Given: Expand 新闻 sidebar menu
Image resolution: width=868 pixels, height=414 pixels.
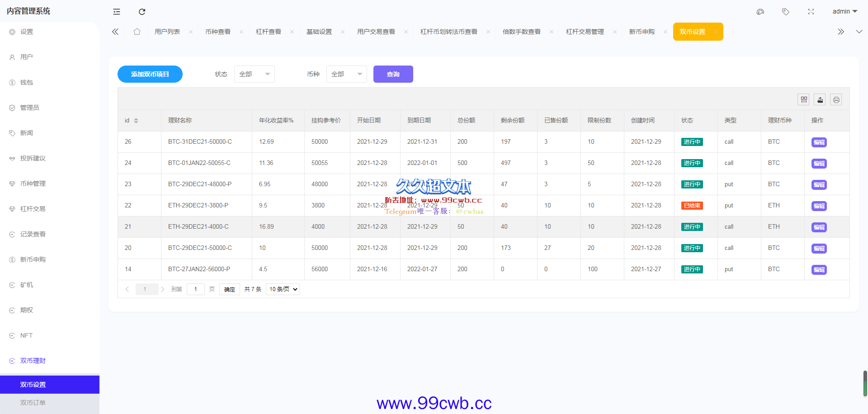Looking at the screenshot, I should tap(50, 133).
